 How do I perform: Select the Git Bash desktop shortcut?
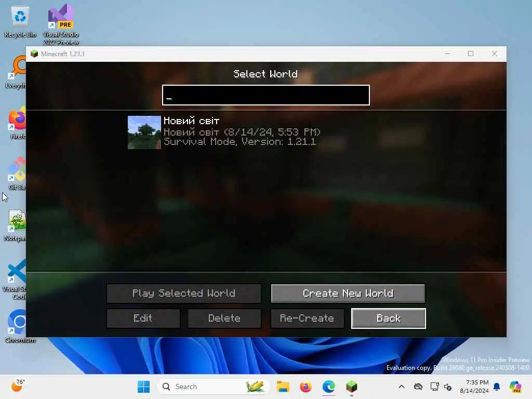[x=17, y=174]
